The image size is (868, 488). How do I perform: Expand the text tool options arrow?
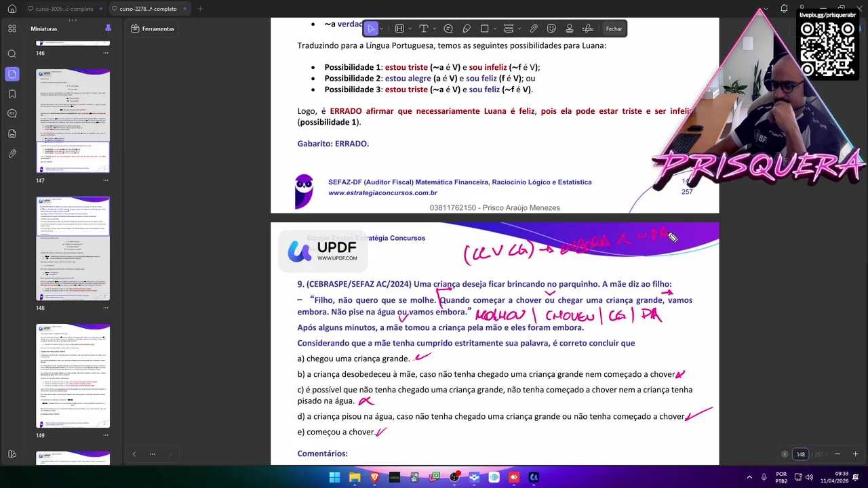coord(433,28)
